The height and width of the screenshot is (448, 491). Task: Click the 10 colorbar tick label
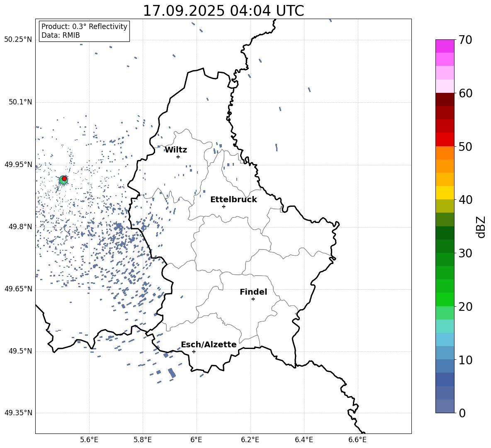(x=465, y=360)
